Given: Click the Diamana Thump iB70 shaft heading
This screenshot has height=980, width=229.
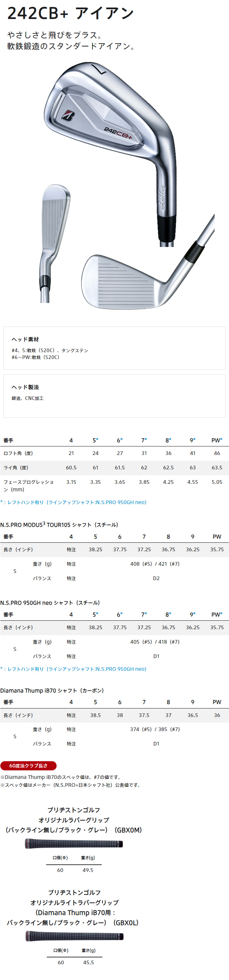Looking at the screenshot, I should pos(52,690).
